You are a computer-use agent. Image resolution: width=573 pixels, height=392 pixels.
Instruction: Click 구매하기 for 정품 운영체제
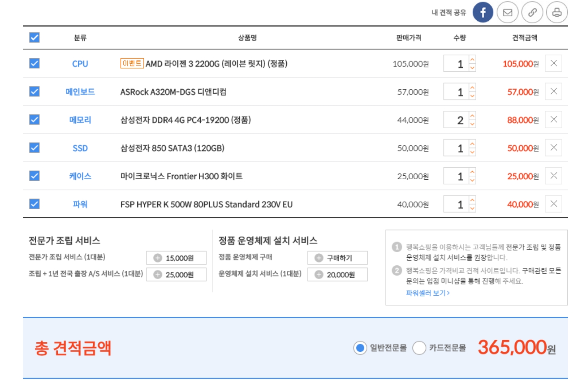(337, 258)
